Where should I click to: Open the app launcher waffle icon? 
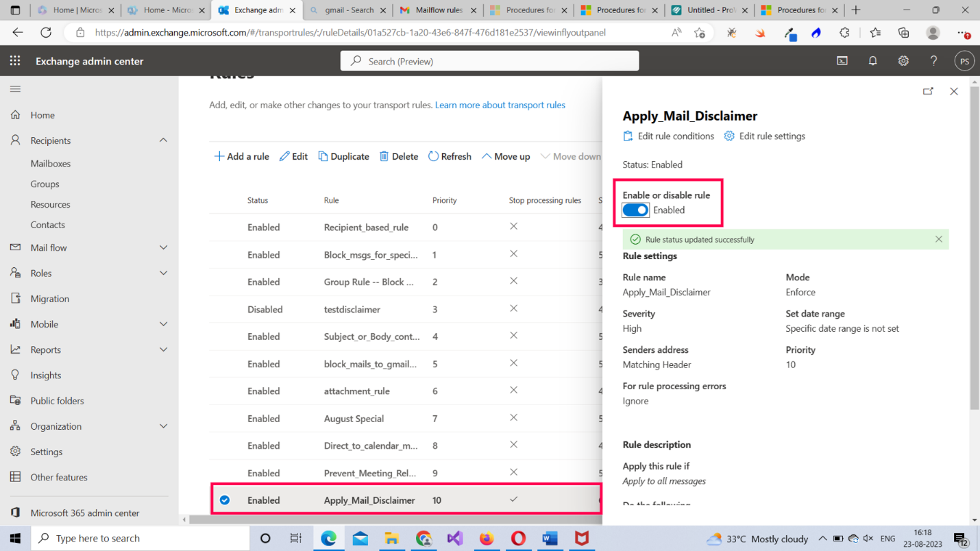pyautogui.click(x=15, y=61)
